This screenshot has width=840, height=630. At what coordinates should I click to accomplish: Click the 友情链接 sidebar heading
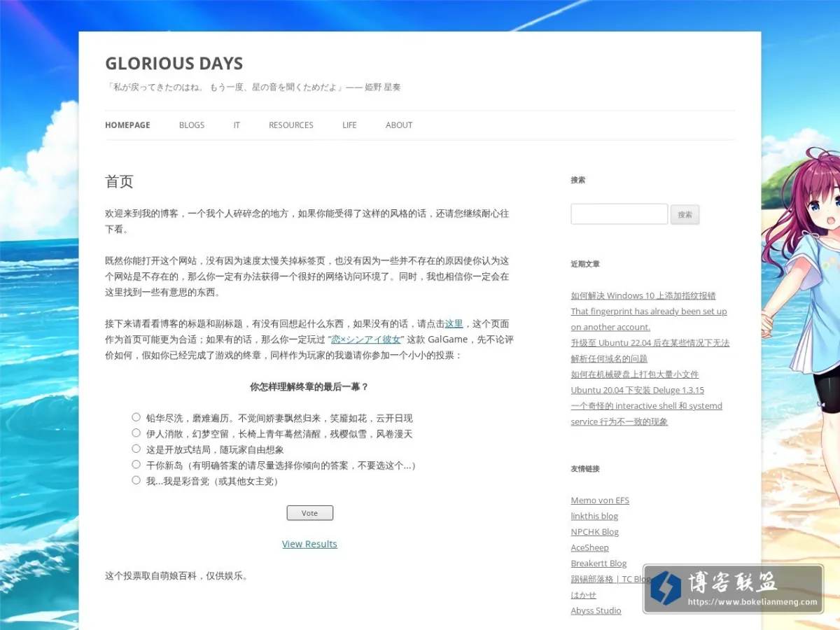click(585, 469)
